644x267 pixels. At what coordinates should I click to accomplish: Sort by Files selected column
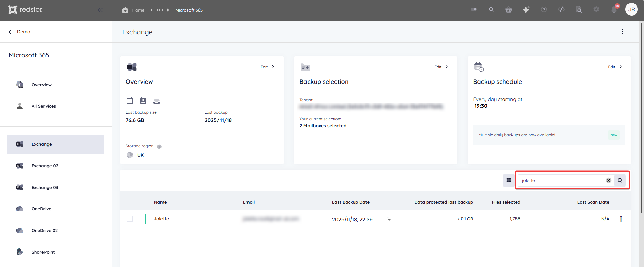click(x=506, y=202)
